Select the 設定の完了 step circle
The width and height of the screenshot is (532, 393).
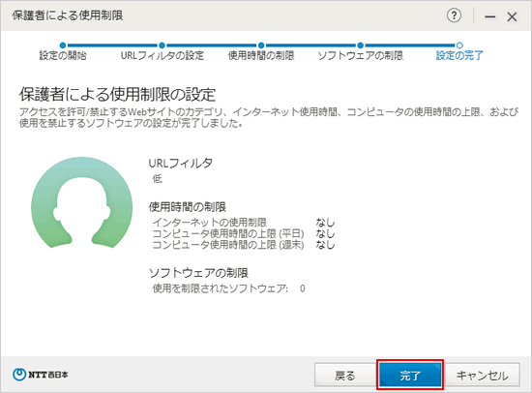(459, 45)
